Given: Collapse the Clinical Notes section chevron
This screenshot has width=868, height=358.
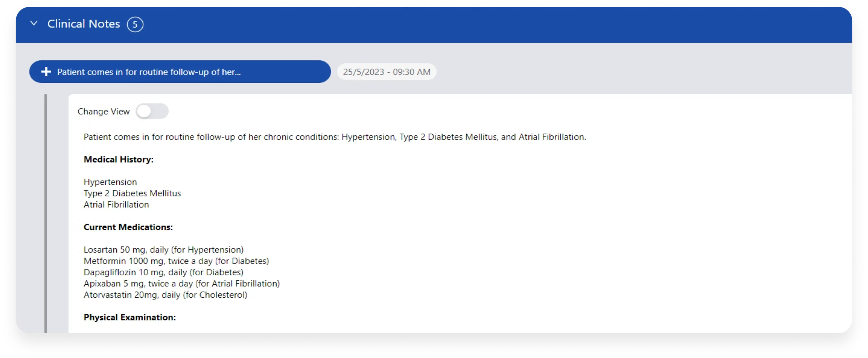Looking at the screenshot, I should click(x=34, y=23).
